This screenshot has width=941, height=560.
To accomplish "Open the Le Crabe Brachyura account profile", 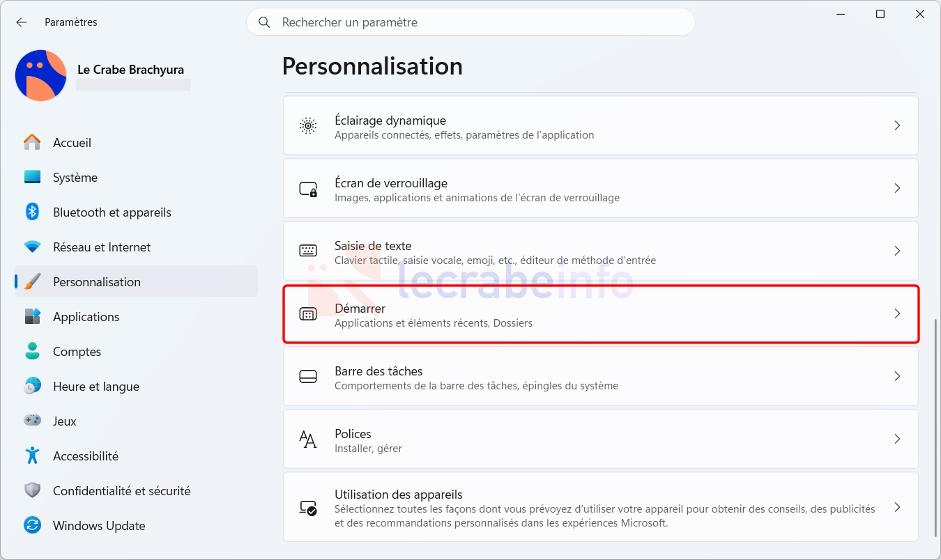I will click(103, 75).
